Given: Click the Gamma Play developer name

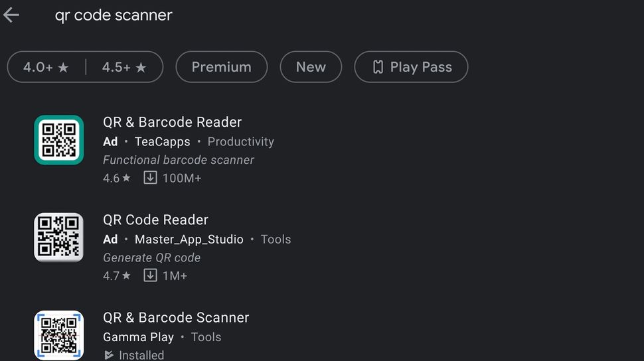Looking at the screenshot, I should coord(138,337).
